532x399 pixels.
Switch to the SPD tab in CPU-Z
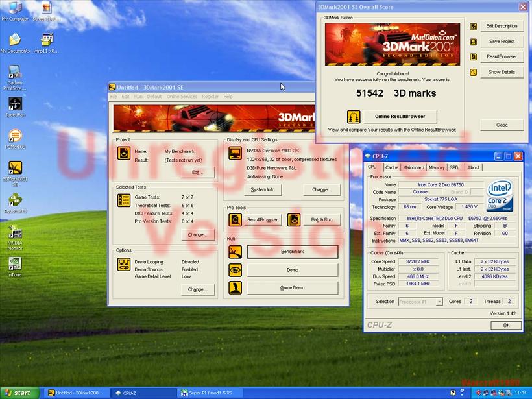click(x=454, y=167)
